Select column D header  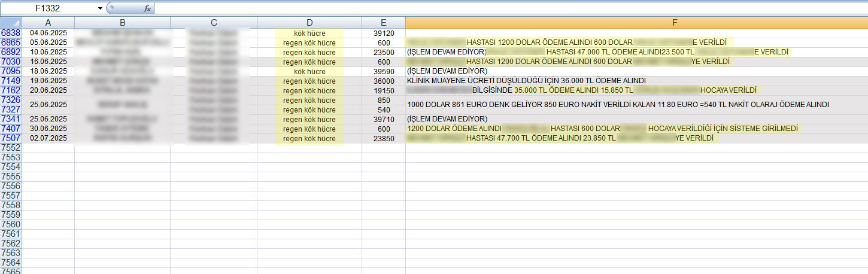[x=309, y=22]
